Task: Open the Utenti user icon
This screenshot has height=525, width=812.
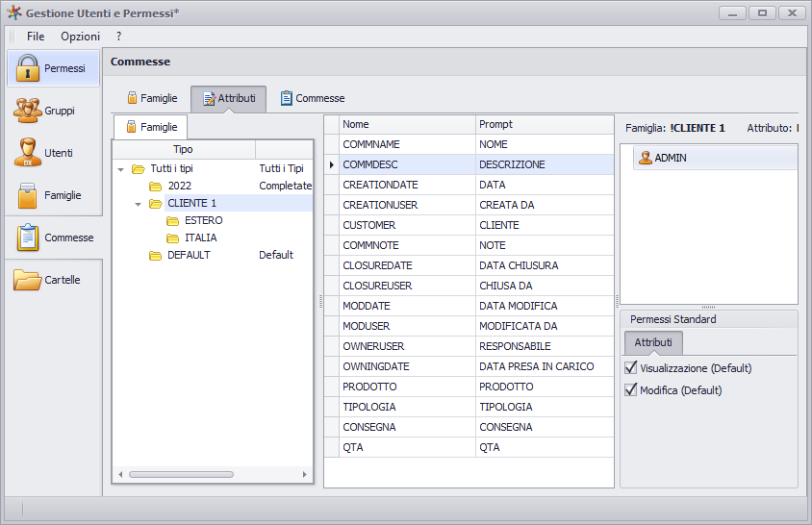Action: pyautogui.click(x=28, y=153)
